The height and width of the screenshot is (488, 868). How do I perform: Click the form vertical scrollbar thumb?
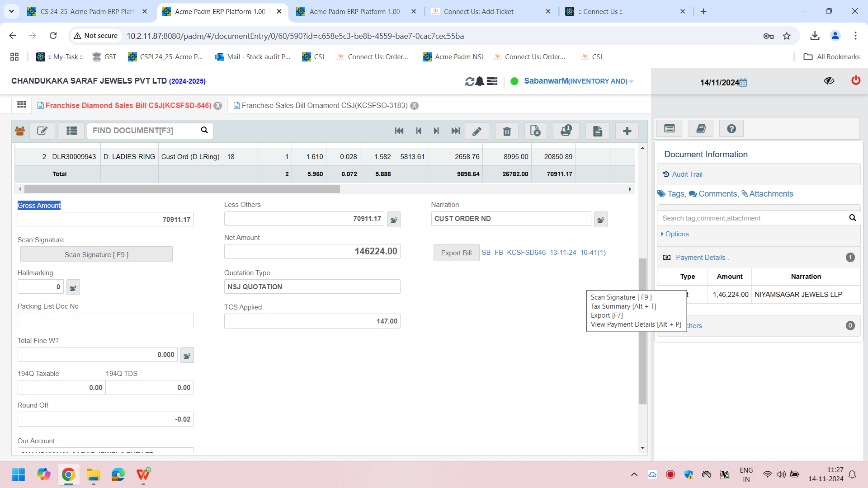coord(642,331)
